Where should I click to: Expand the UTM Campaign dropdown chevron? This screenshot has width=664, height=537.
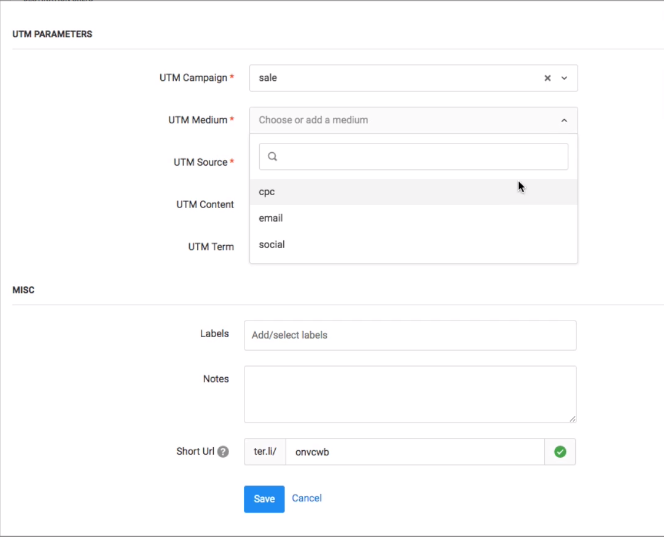(x=564, y=78)
